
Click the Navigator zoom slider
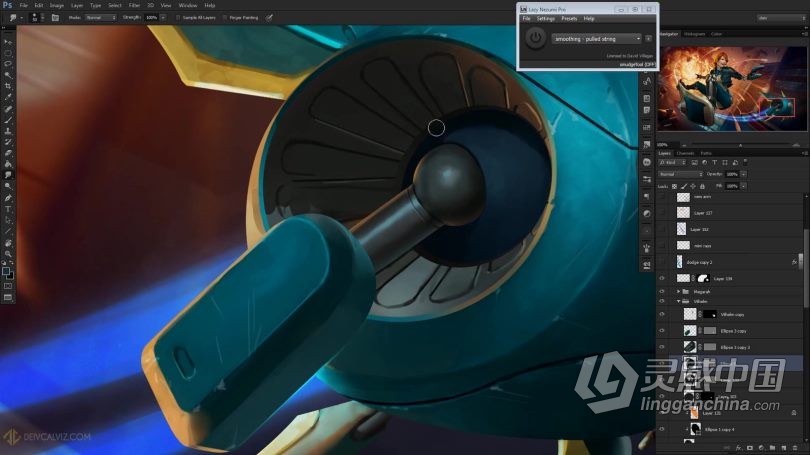pos(740,145)
